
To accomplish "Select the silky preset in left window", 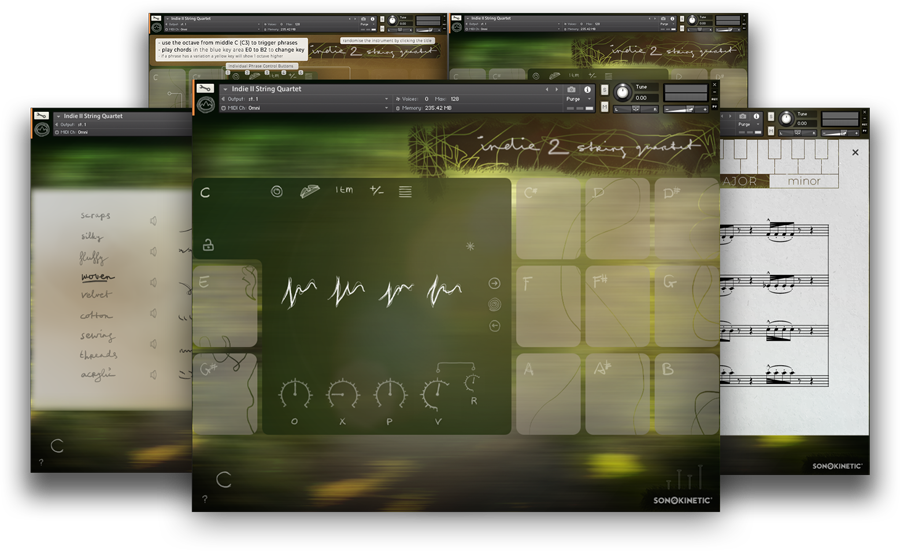I will tap(91, 236).
